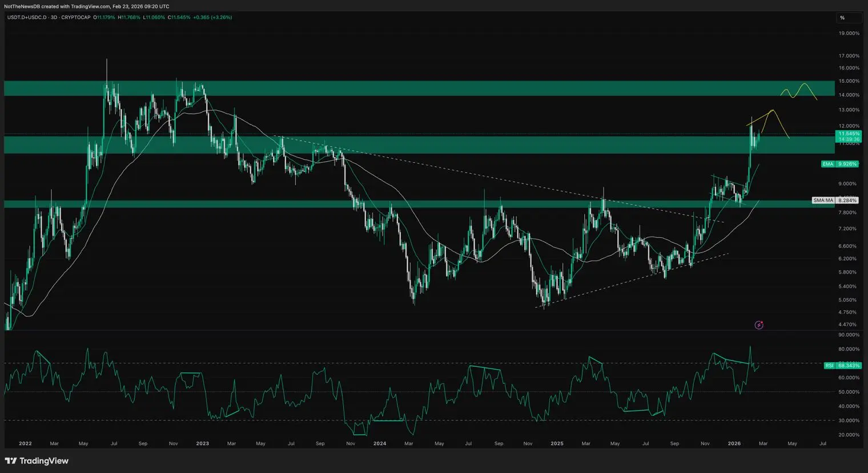
Task: Click the 5.400% price axis label
Action: click(847, 286)
